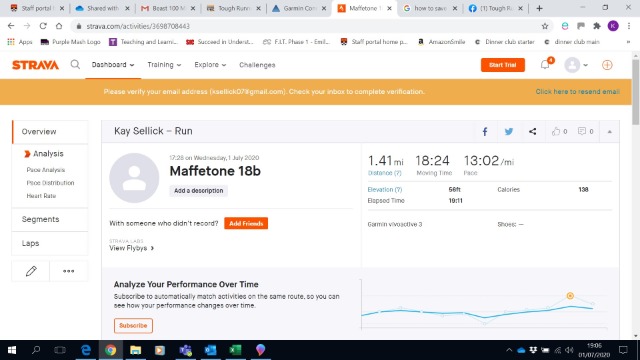Open the three-dot more actions menu
This screenshot has width=640, height=360.
pyautogui.click(x=69, y=271)
